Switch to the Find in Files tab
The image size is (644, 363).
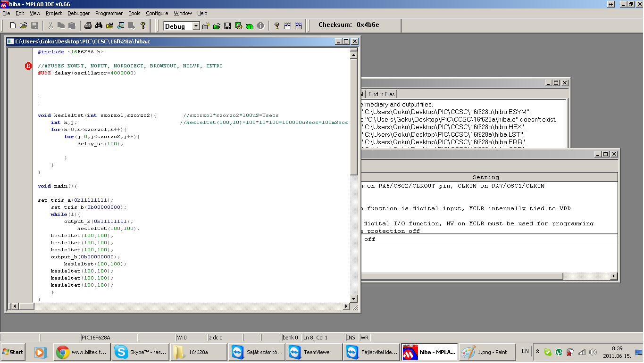pos(382,94)
